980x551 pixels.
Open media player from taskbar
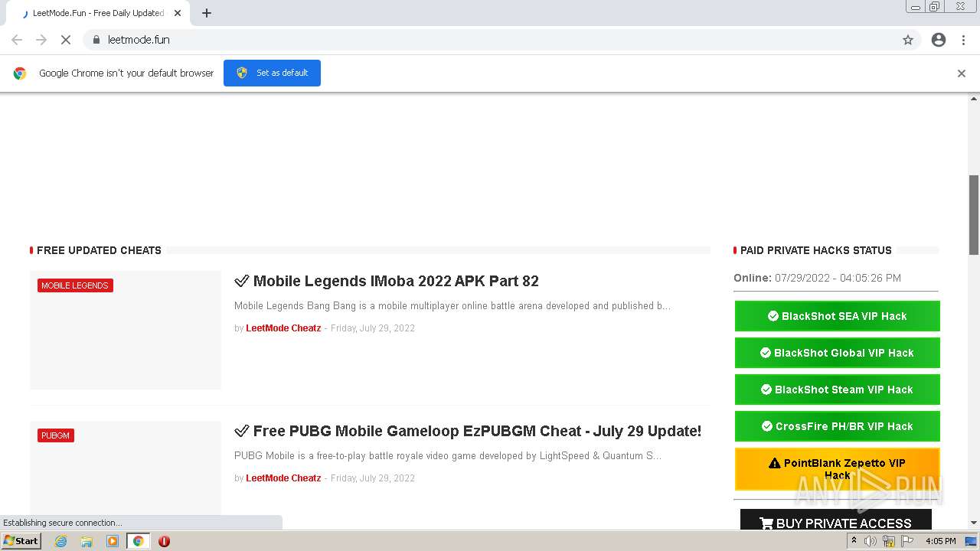point(113,541)
